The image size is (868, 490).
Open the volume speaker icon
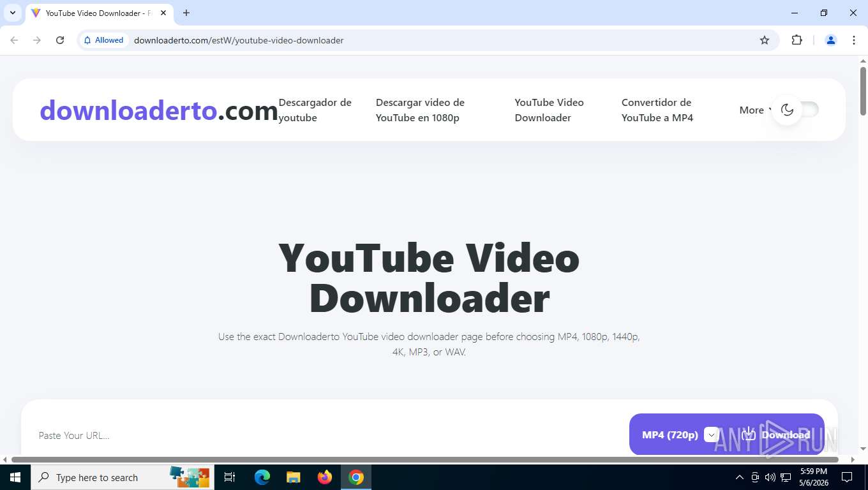pos(770,477)
